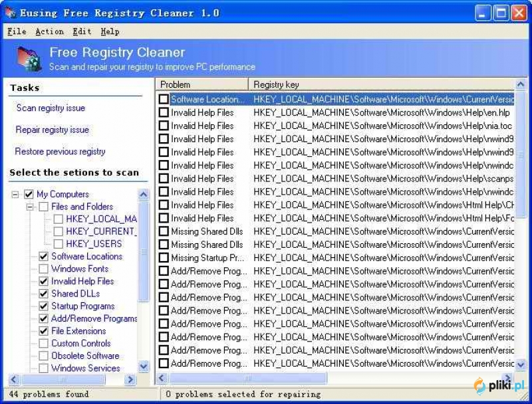Click the Problem column header
The width and height of the screenshot is (532, 404).
[x=203, y=84]
